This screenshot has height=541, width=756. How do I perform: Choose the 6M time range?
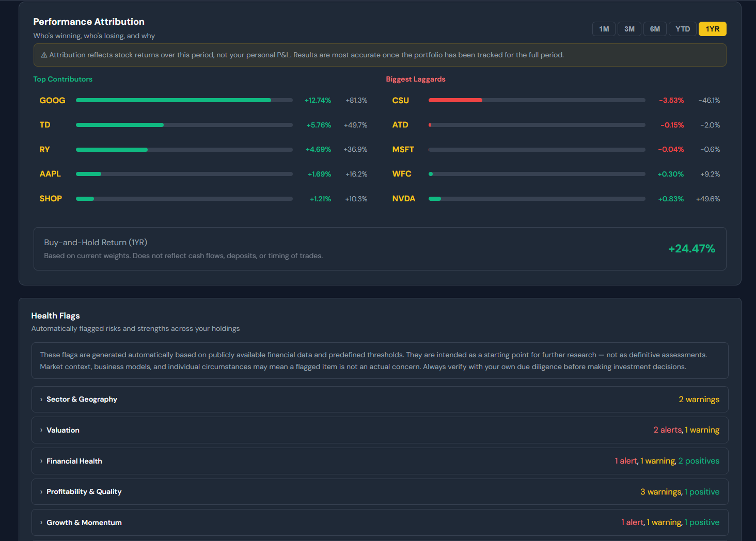(655, 29)
